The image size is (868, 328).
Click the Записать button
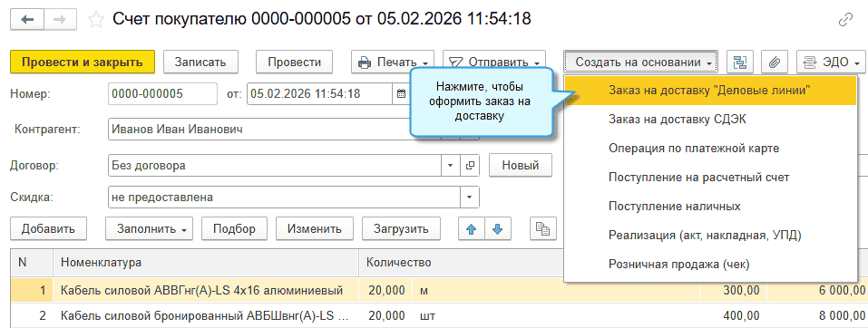pos(200,62)
